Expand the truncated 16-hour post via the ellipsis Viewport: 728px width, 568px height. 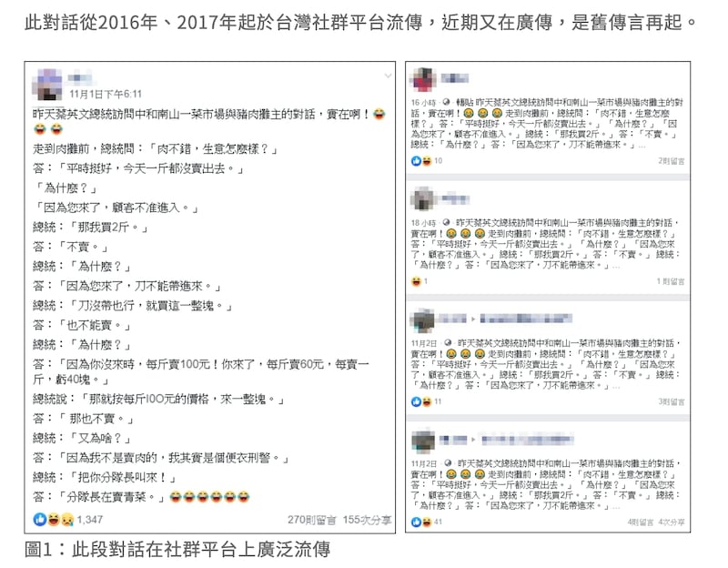coord(642,146)
